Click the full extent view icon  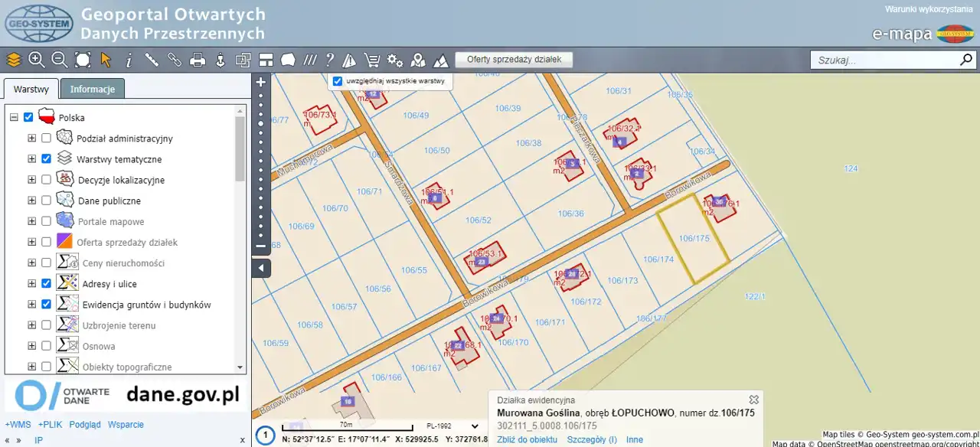(x=83, y=60)
